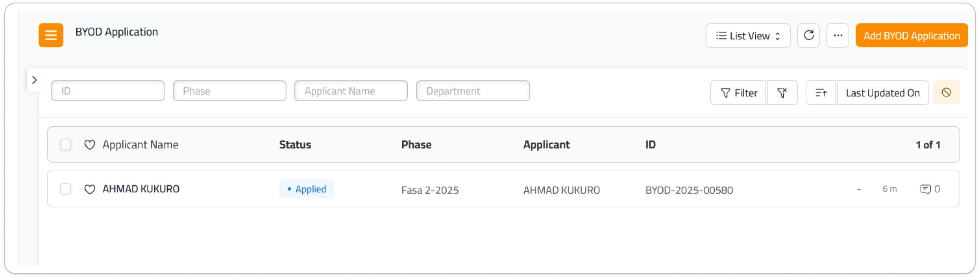Click the Applied status badge
980x280 pixels.
(x=307, y=189)
